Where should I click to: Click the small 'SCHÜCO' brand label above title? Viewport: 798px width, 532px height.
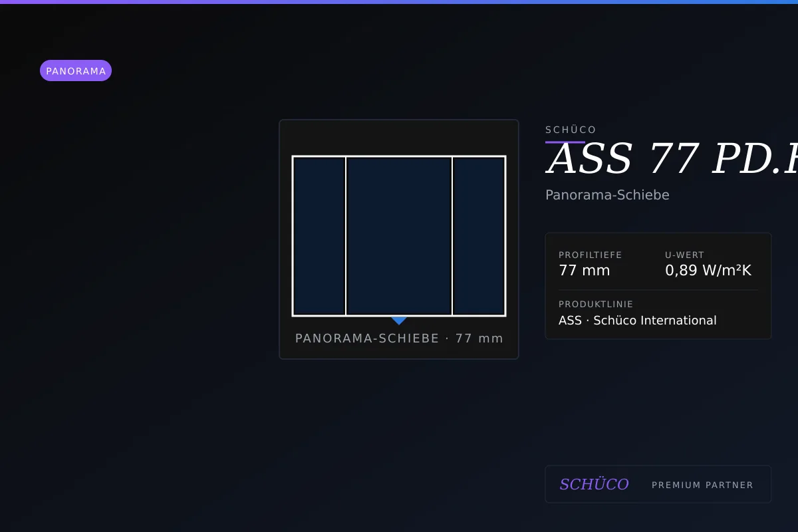(x=571, y=130)
